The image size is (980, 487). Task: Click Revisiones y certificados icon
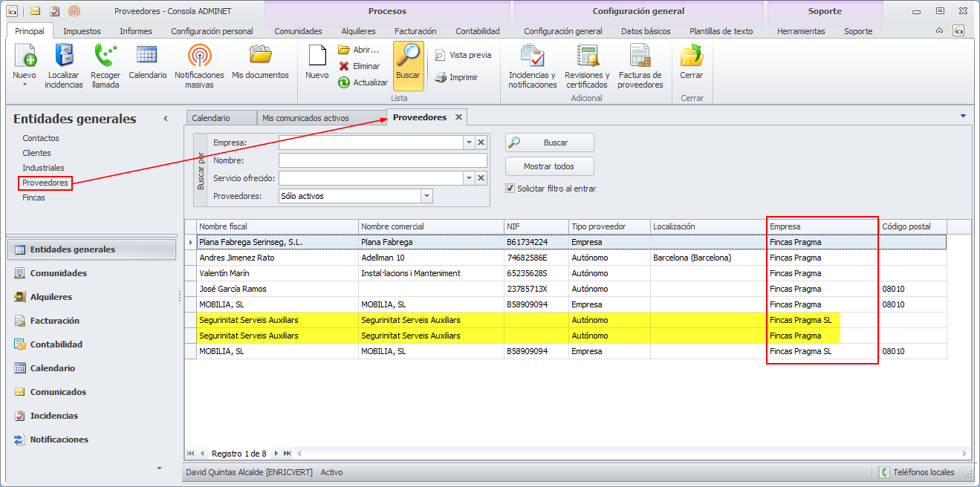[587, 56]
